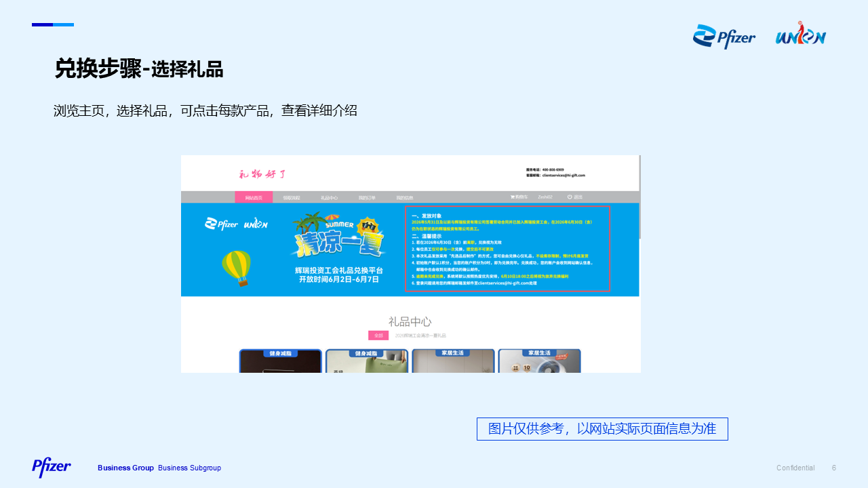Select the 2026辉瑞工会清凉一夏礼品 category filter

click(420, 335)
